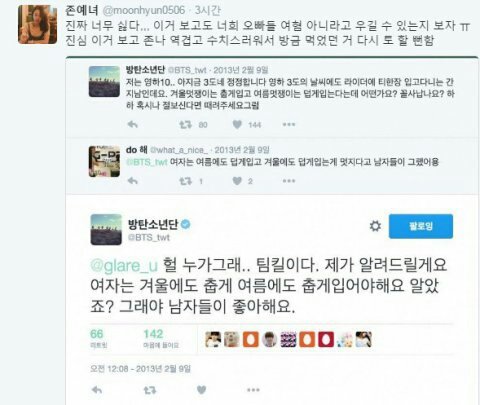View the 142 likes list

(161, 338)
